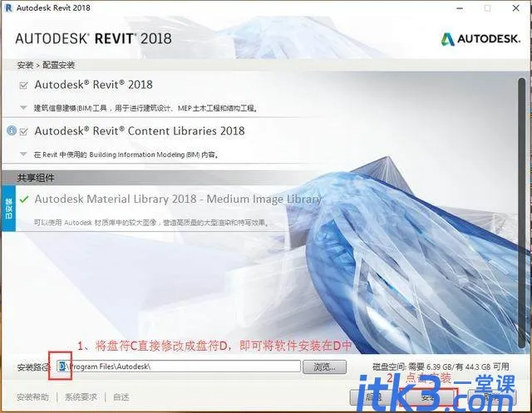This screenshot has width=532, height=413.
Task: Click the 安装 breadcrumb step
Action: tap(25, 65)
